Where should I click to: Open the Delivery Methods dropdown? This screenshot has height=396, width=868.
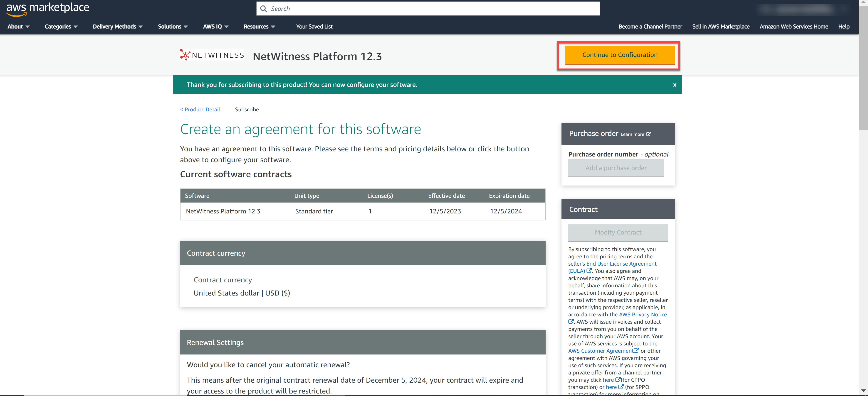[x=118, y=27]
